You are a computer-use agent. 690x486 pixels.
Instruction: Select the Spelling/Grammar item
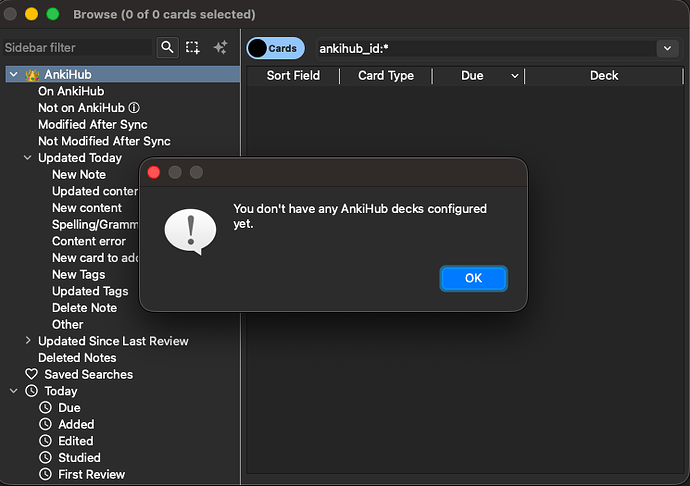click(95, 225)
